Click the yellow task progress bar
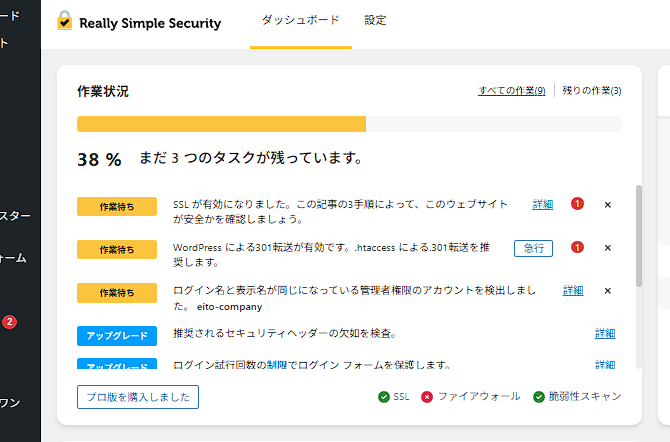 (221, 125)
